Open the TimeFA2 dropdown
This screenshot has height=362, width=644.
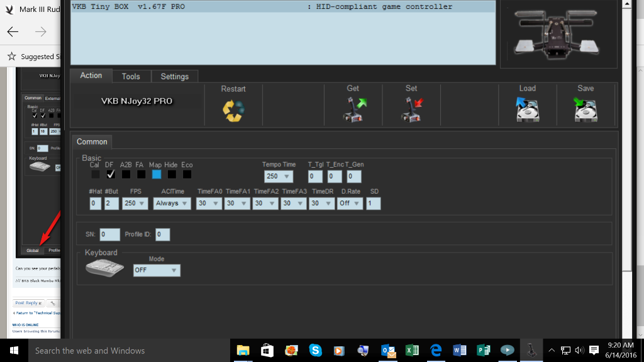pos(265,203)
